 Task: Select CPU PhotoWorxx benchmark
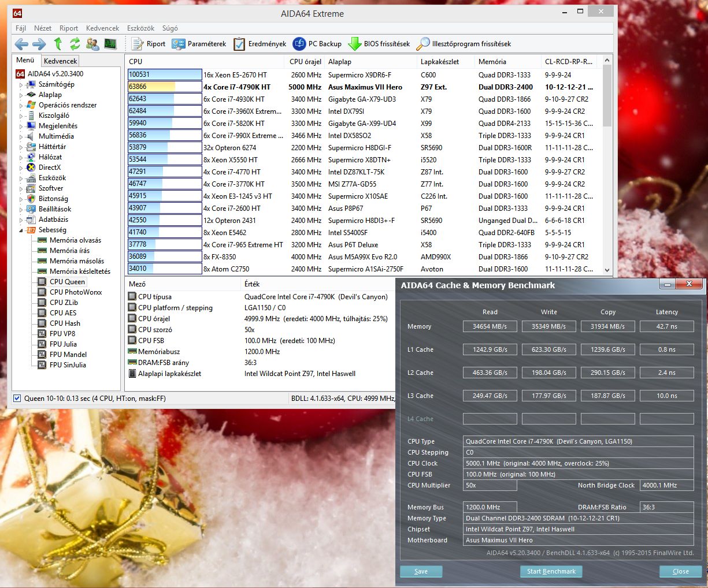tap(76, 292)
